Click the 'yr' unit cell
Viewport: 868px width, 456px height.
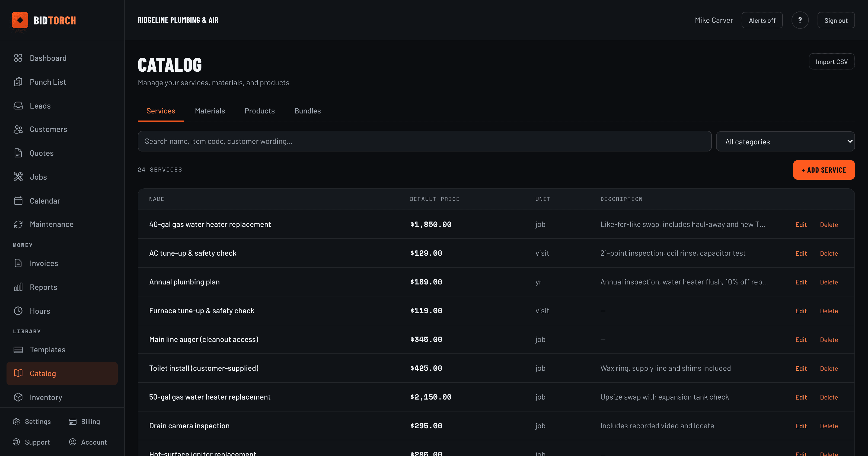pyautogui.click(x=538, y=282)
